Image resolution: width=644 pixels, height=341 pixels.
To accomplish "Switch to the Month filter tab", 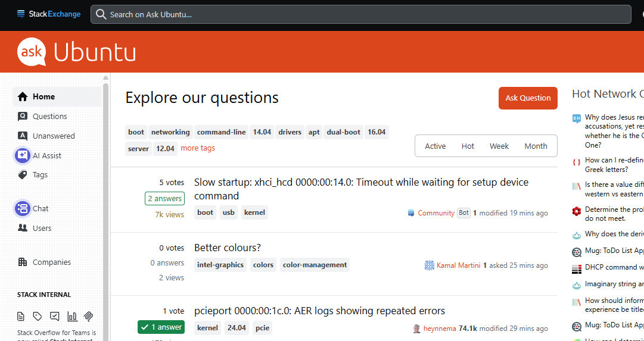I will tap(536, 146).
